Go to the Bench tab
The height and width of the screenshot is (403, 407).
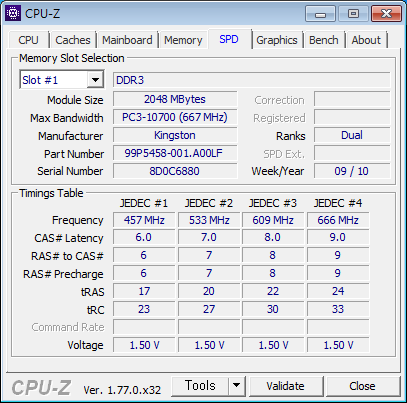pos(324,40)
